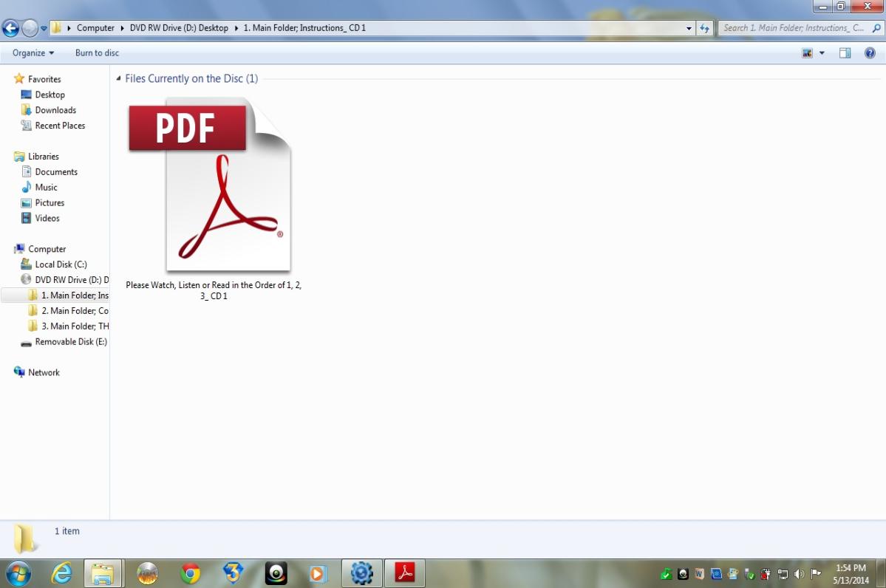The width and height of the screenshot is (886, 588).
Task: Focus the Search 1. Main Folder field
Action: 800,27
